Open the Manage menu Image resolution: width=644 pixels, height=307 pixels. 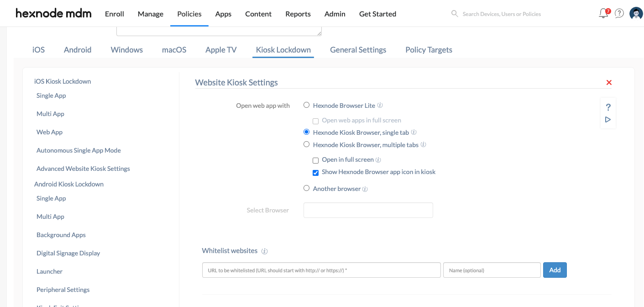click(151, 14)
